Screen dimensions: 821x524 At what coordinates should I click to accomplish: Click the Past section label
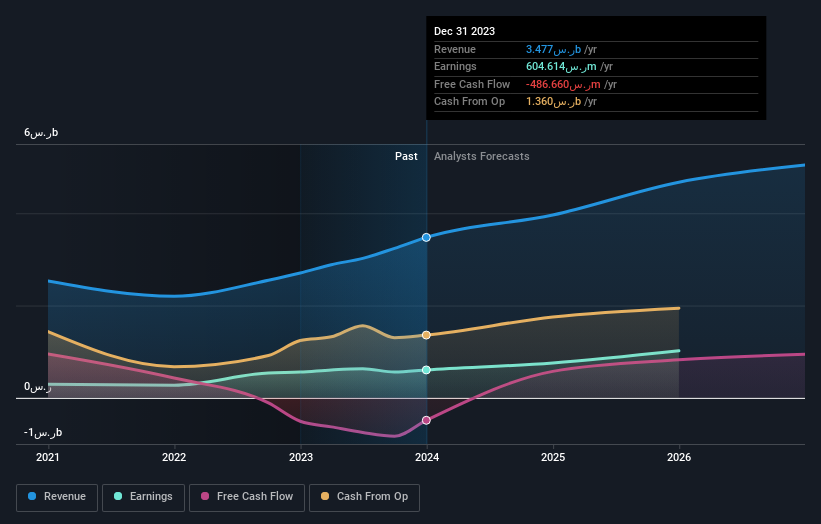pos(406,156)
